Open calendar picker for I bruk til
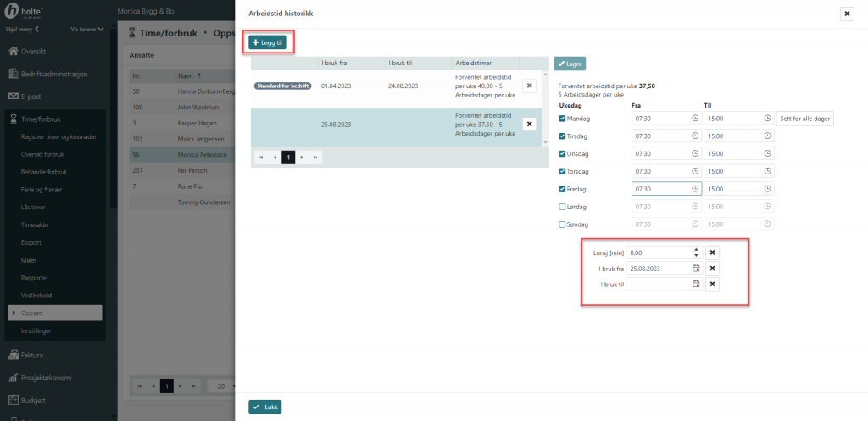This screenshot has height=421, width=868. pyautogui.click(x=695, y=285)
